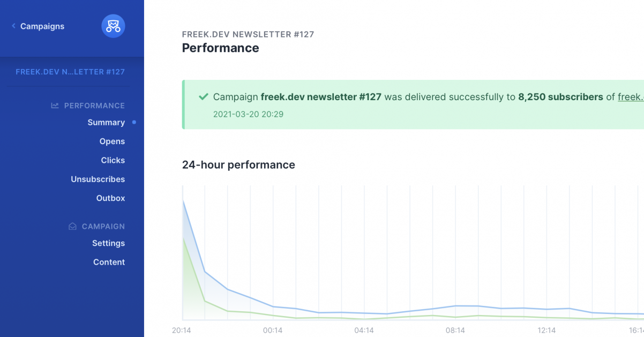The image size is (644, 337).
Task: Open the Summary page
Action: 106,123
